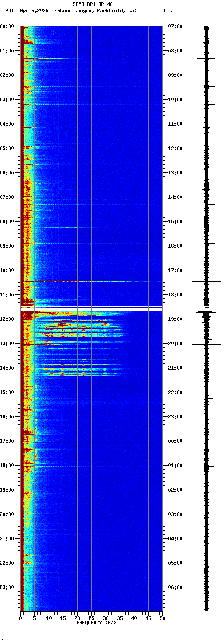224x644 pixels.
Task: Click the '25' frequency axis tick label
Action: (91, 618)
